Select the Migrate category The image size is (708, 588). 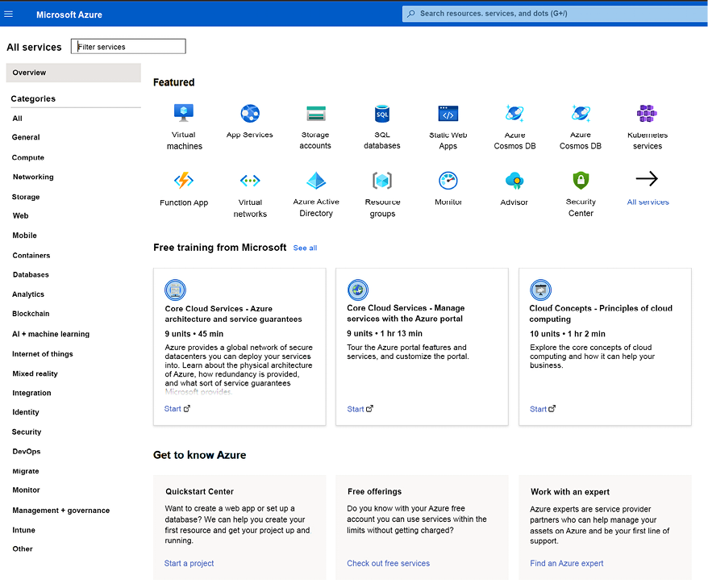pos(25,471)
